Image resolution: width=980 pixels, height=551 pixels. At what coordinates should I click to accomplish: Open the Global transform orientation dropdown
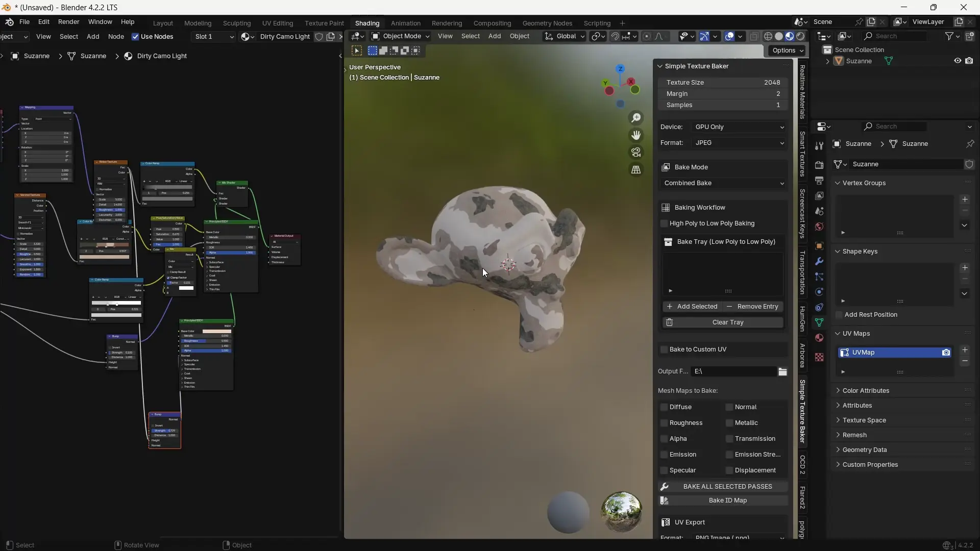(565, 36)
